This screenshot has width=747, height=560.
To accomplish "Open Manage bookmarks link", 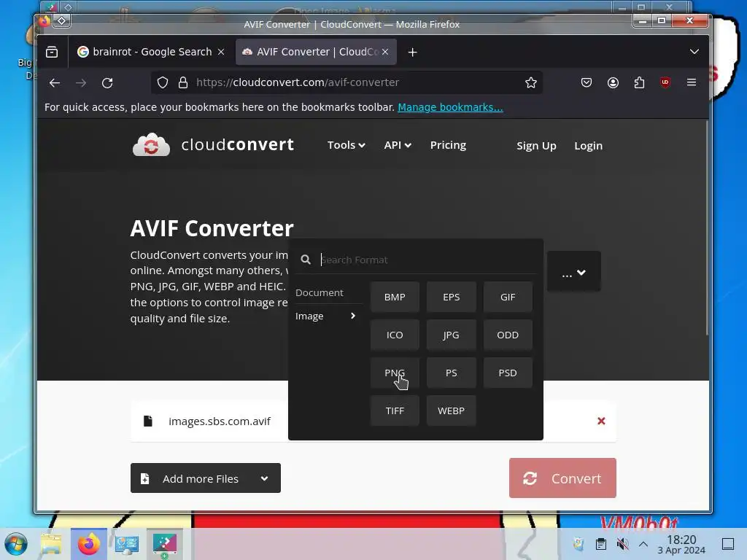I will 450,107.
